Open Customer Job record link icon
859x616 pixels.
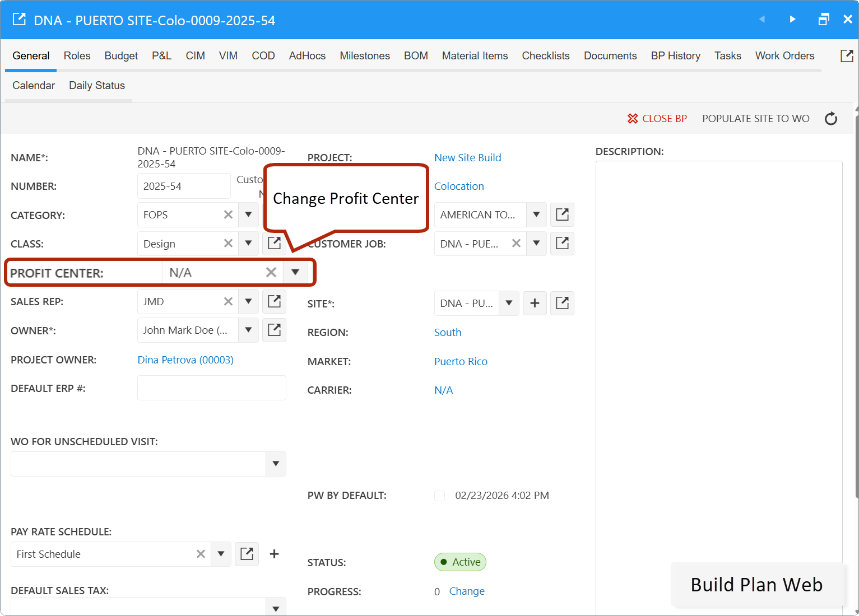(562, 244)
